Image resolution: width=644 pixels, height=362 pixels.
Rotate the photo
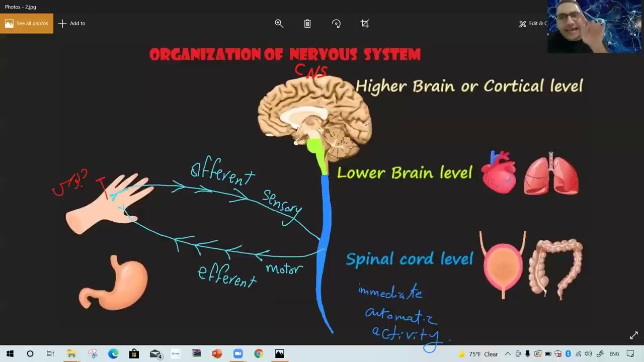click(336, 24)
